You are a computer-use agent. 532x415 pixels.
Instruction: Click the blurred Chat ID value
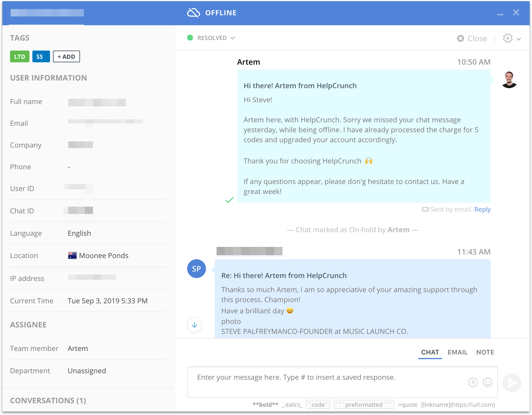coord(78,210)
